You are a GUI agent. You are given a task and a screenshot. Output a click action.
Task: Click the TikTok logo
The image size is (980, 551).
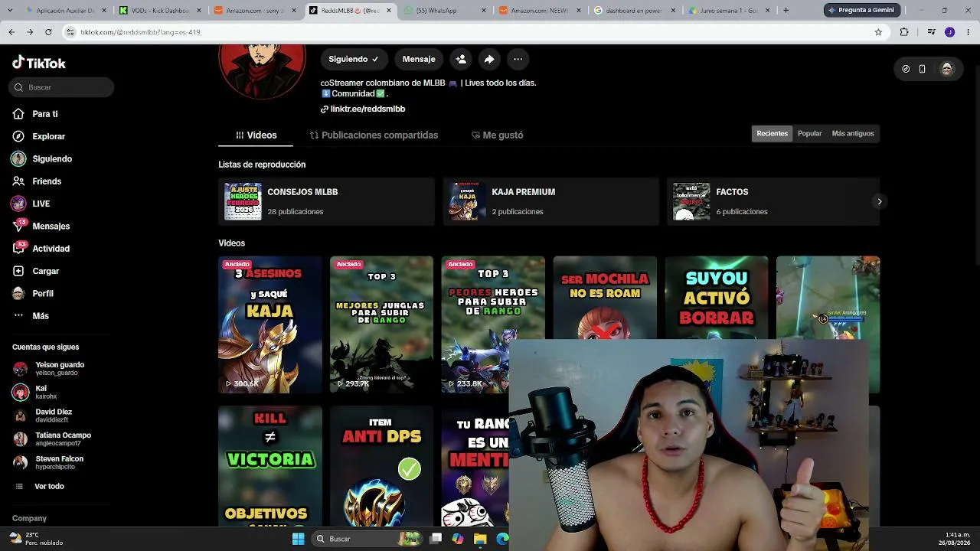click(x=39, y=63)
